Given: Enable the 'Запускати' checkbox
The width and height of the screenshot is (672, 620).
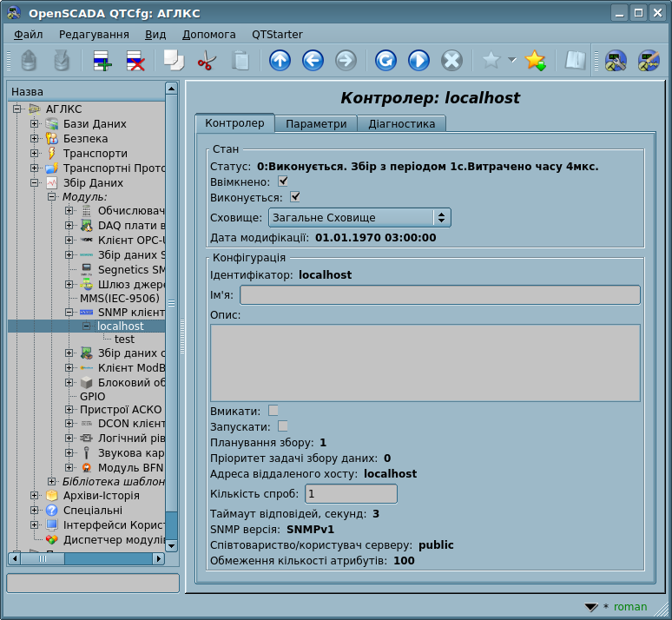Looking at the screenshot, I should point(283,426).
